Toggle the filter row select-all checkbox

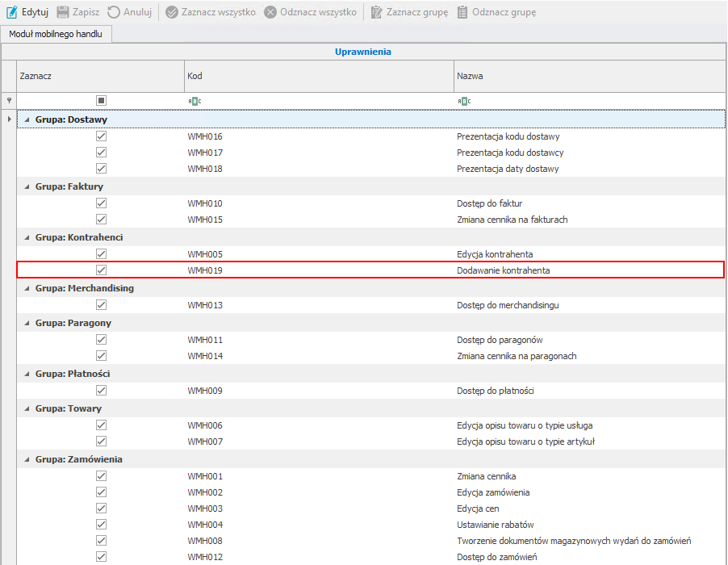tap(101, 101)
